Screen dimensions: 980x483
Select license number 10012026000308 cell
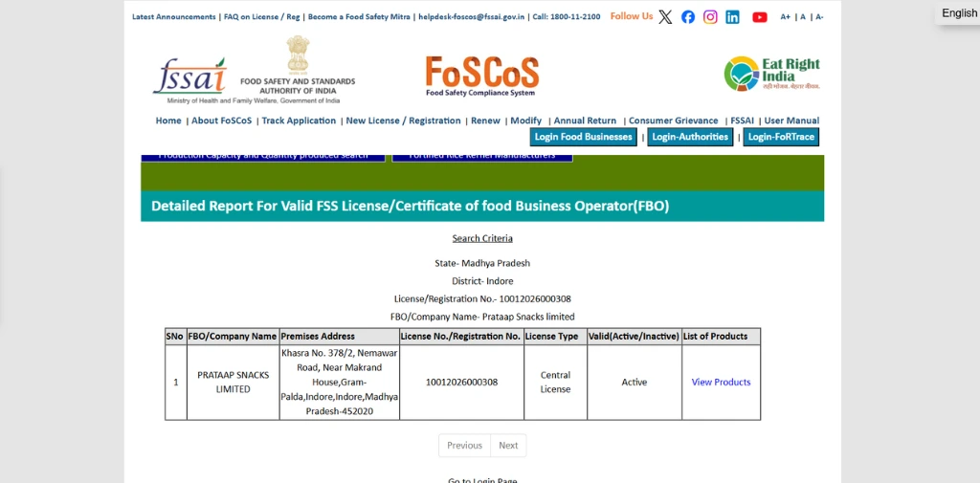point(462,382)
